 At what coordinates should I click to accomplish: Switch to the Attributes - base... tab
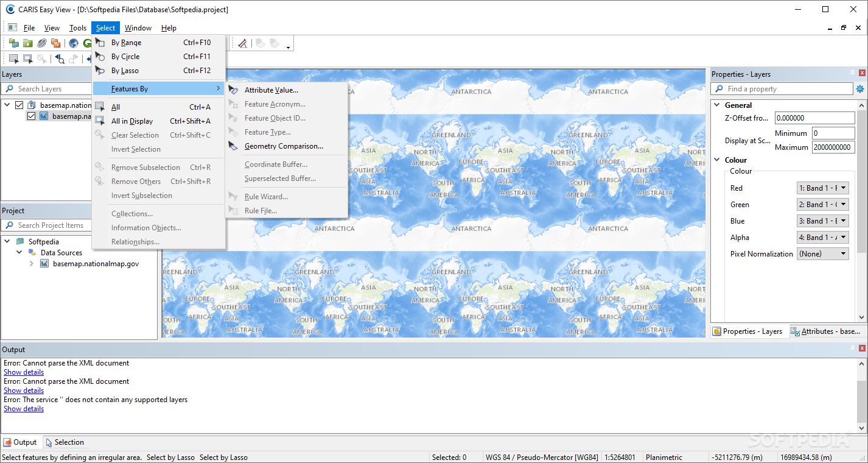825,331
